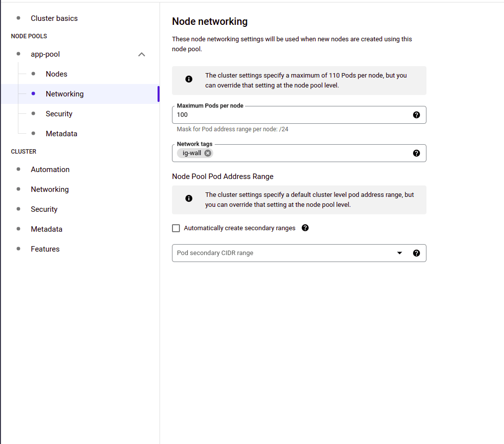The width and height of the screenshot is (504, 444).
Task: Open help icon for Network tags field
Action: pos(416,153)
